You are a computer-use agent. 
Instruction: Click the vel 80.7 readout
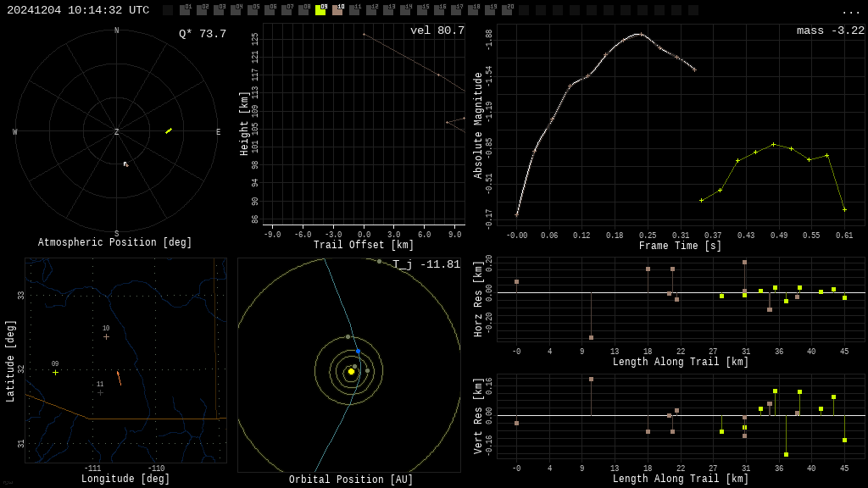pyautogui.click(x=437, y=30)
